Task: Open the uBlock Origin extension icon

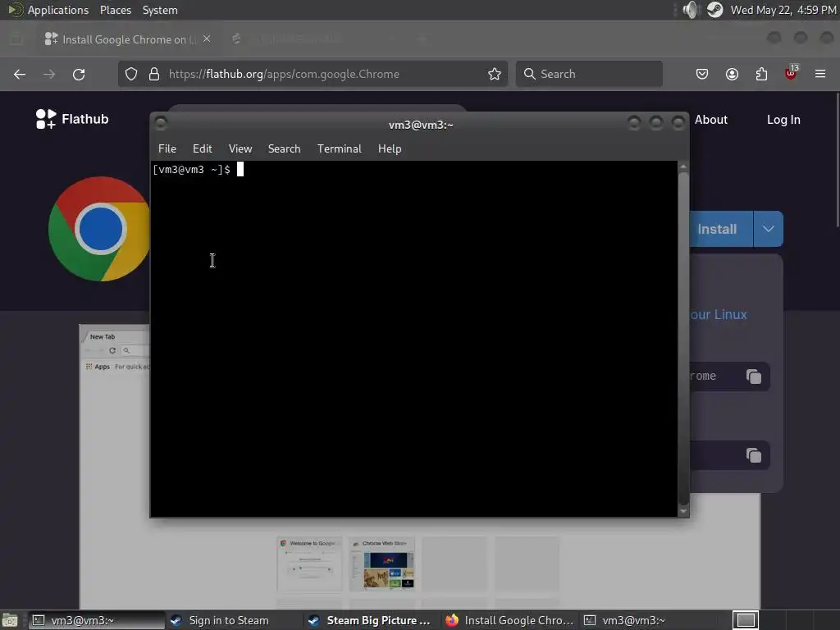Action: click(791, 73)
